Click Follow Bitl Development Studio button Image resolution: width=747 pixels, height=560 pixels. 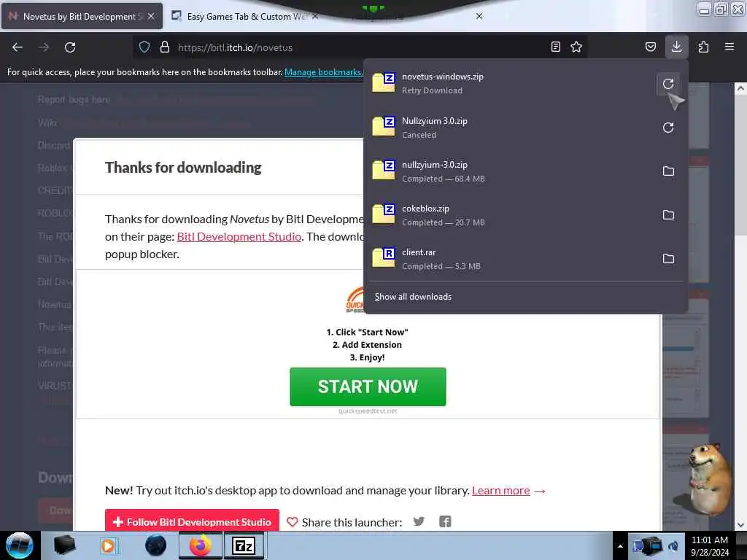(192, 522)
